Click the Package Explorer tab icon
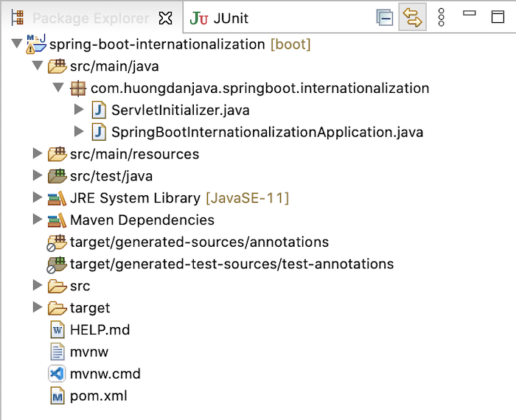The width and height of the screenshot is (516, 420). coord(17,17)
